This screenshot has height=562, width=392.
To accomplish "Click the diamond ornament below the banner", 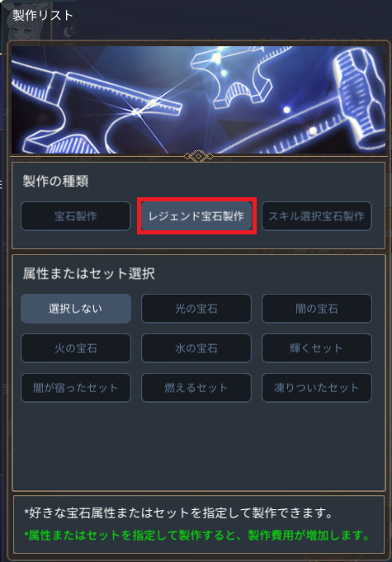I will [x=199, y=156].
